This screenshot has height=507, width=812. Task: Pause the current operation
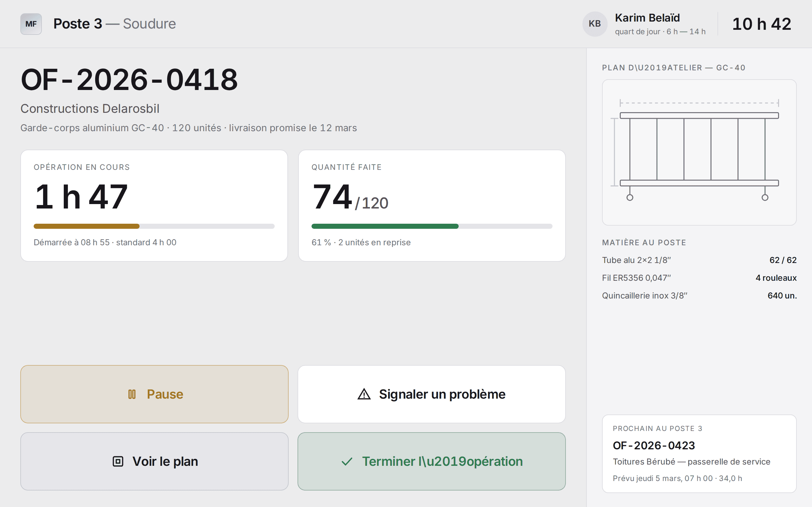click(154, 394)
